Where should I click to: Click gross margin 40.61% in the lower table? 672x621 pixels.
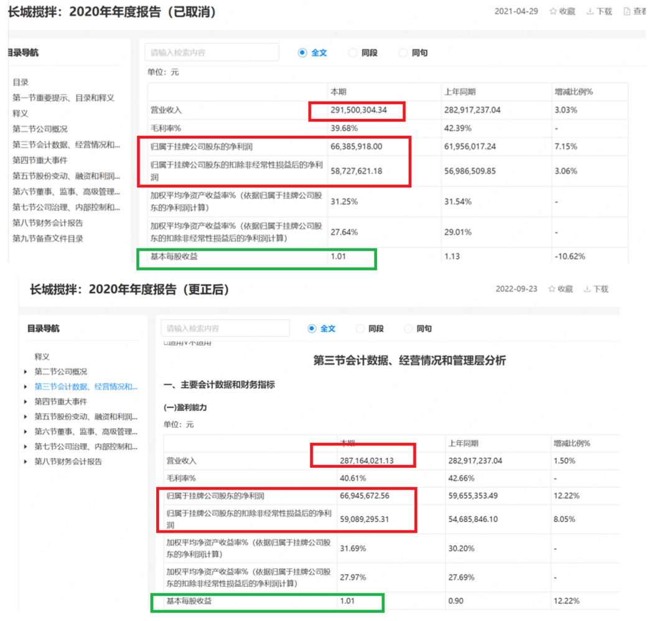coord(353,479)
